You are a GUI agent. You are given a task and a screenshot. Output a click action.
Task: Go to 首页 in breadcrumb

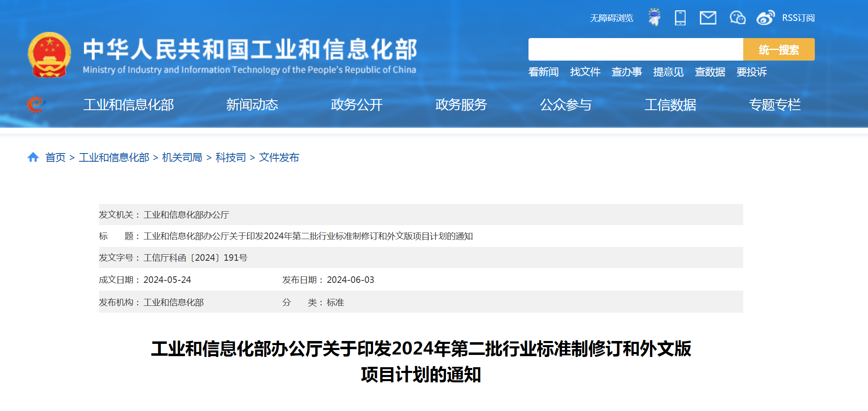click(x=55, y=158)
